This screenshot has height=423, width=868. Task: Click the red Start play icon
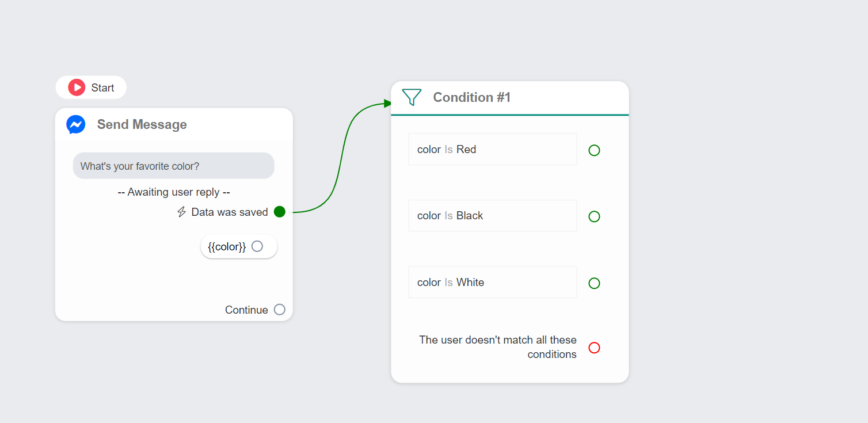tap(77, 87)
